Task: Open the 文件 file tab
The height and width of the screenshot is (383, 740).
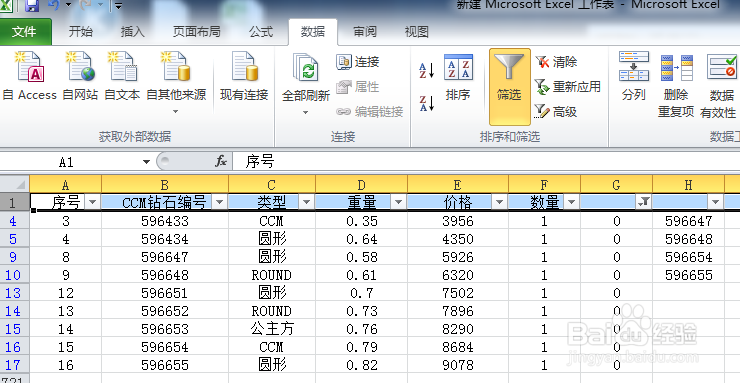Action: pos(24,32)
